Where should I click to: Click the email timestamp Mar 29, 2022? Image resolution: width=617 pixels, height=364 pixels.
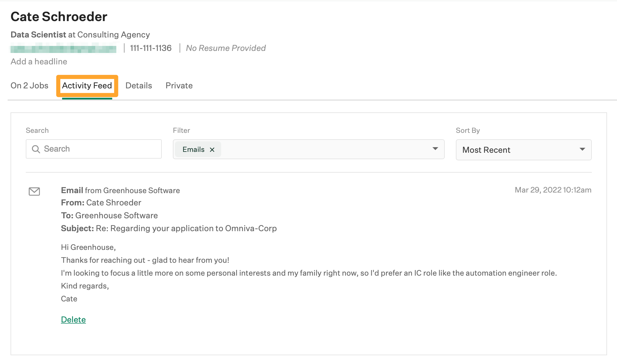point(553,190)
